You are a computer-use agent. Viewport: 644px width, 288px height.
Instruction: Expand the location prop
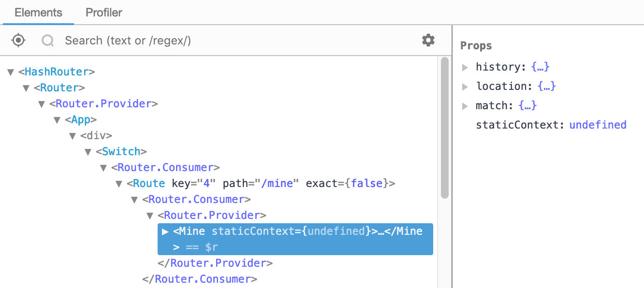(465, 86)
